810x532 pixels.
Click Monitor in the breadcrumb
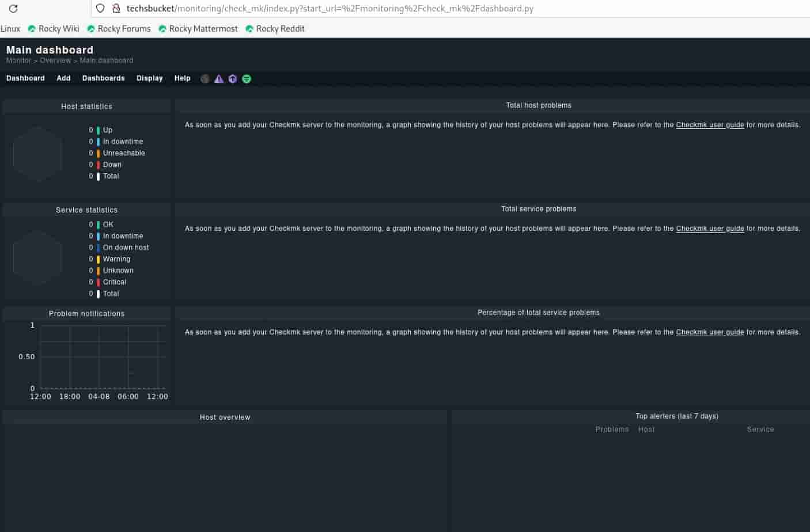coord(18,60)
